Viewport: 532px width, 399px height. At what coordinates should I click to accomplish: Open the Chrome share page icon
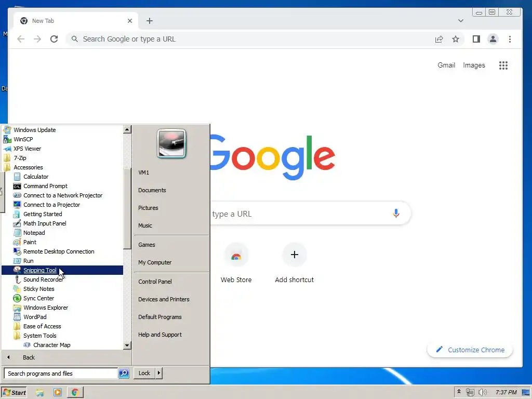pyautogui.click(x=439, y=39)
